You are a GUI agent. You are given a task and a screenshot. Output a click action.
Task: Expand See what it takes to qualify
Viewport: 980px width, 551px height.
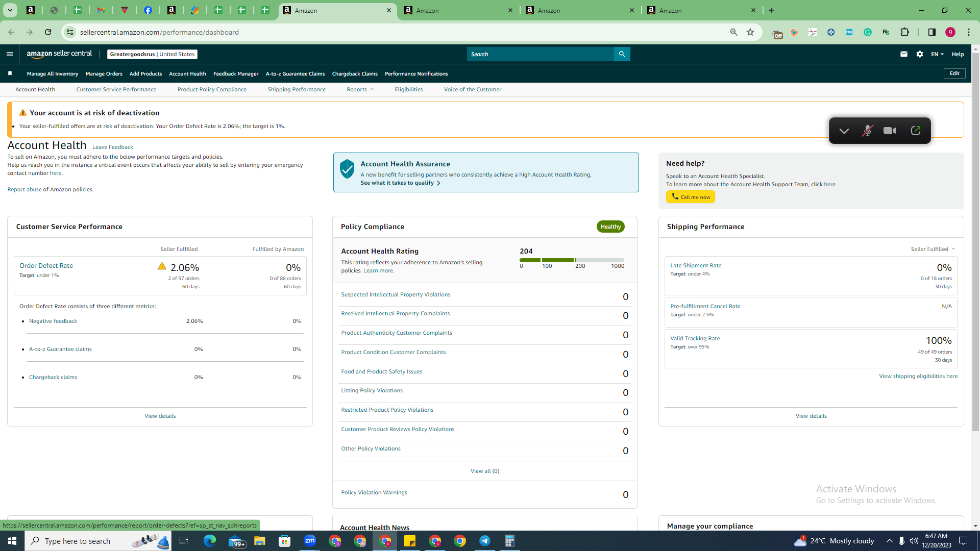point(400,183)
